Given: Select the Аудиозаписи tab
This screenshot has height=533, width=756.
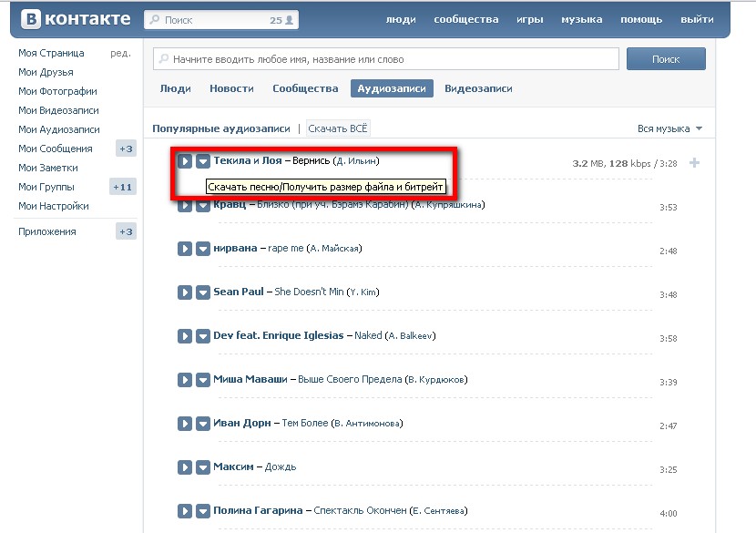Looking at the screenshot, I should (x=392, y=88).
